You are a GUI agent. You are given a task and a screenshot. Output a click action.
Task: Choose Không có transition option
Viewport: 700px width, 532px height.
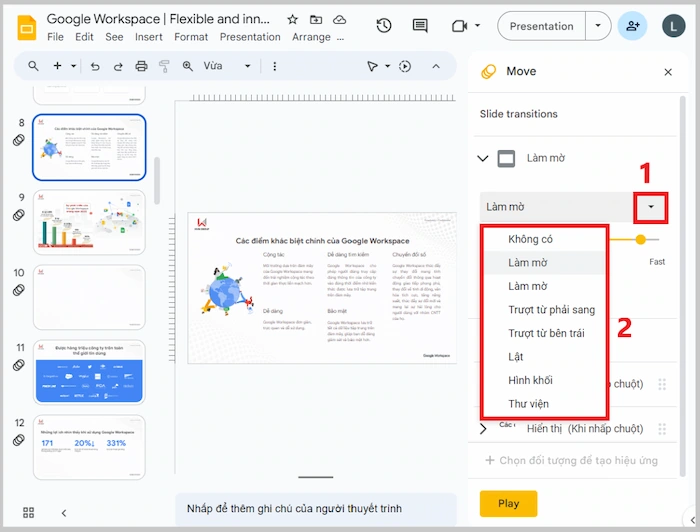(545, 239)
